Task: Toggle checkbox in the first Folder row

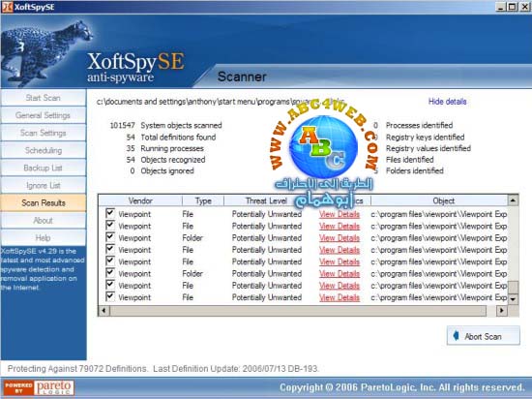Action: (x=110, y=237)
